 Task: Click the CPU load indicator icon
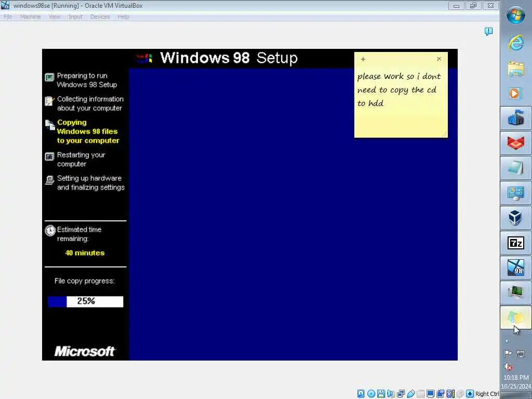pos(450,394)
